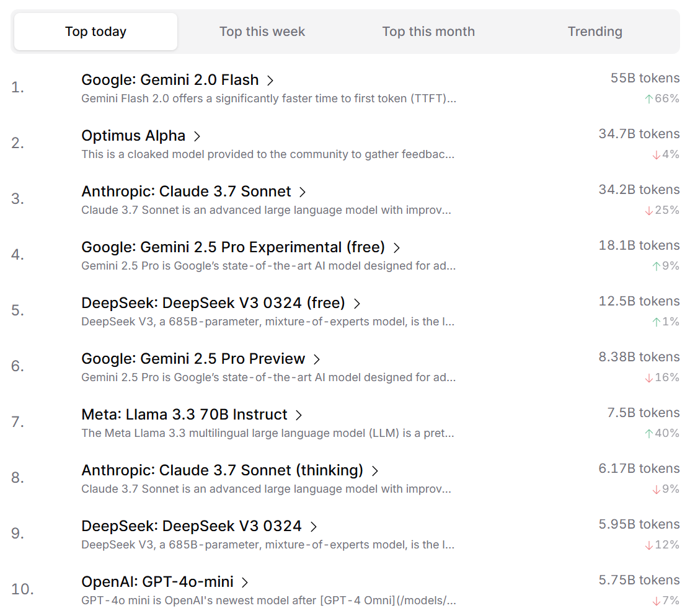The image size is (690, 616).
Task: Click the GPT-4o mini description text
Action: [x=268, y=601]
